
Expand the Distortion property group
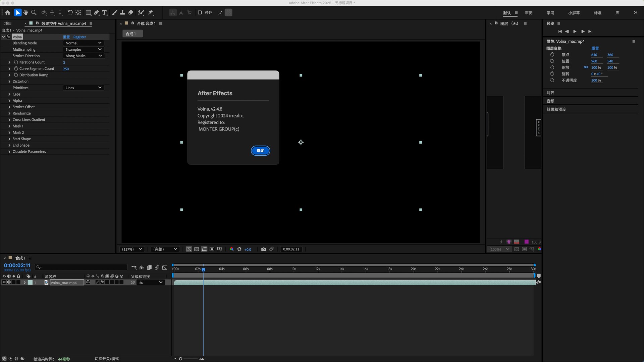pyautogui.click(x=9, y=82)
